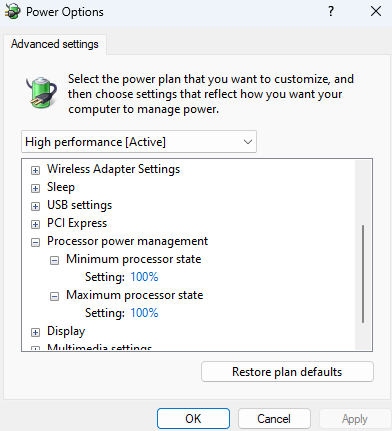Image resolution: width=392 pixels, height=431 pixels.
Task: Open the High performance power plan dropdown
Action: (139, 142)
